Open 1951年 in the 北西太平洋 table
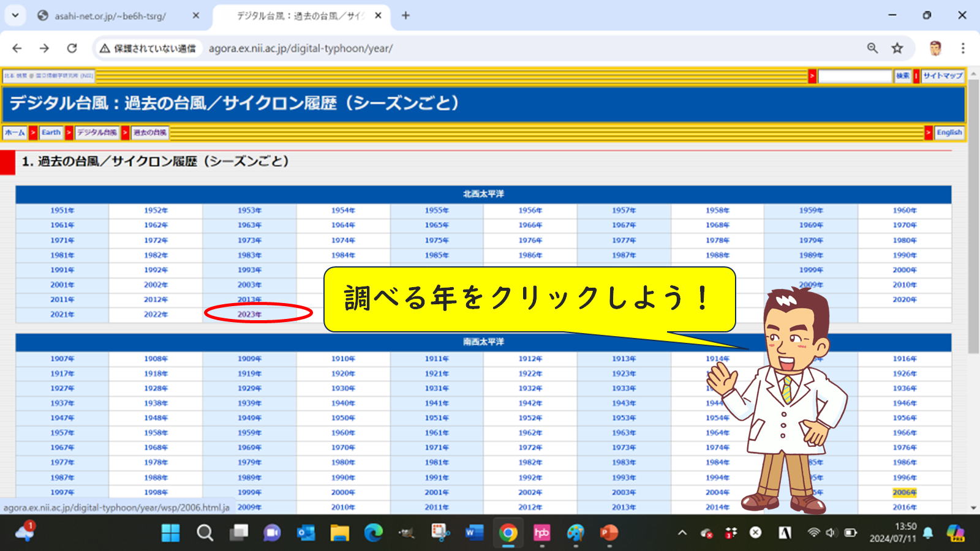This screenshot has height=551, width=980. pyautogui.click(x=62, y=211)
